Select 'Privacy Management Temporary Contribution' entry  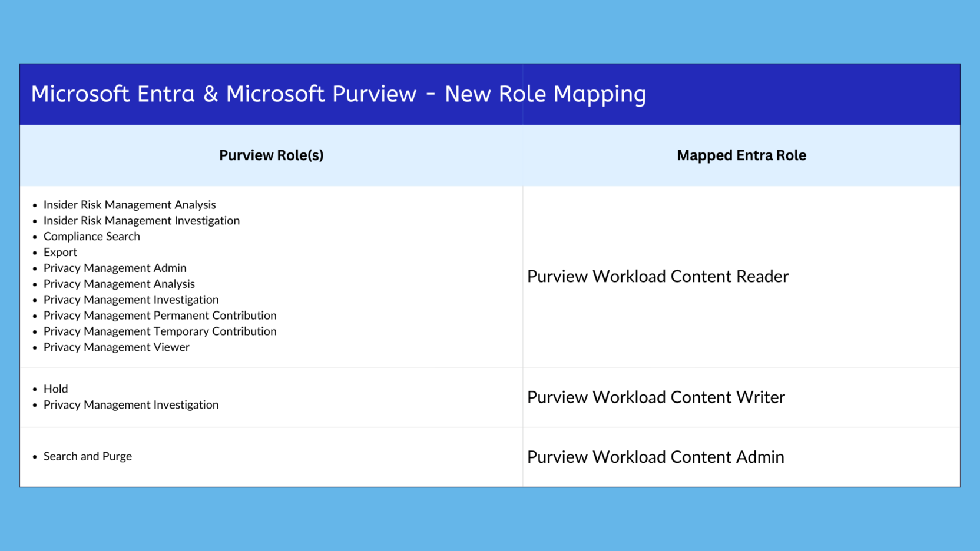coord(160,331)
